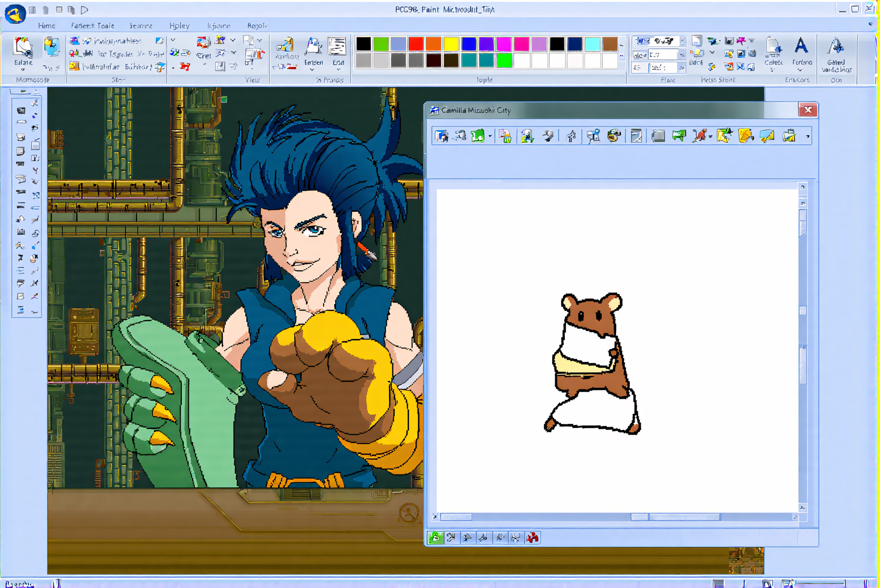Expand the Emden dropdown arrow

[x=313, y=69]
